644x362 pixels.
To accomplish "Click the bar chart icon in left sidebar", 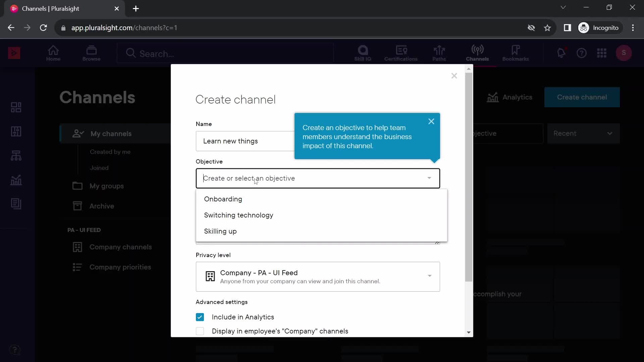I will tap(16, 180).
